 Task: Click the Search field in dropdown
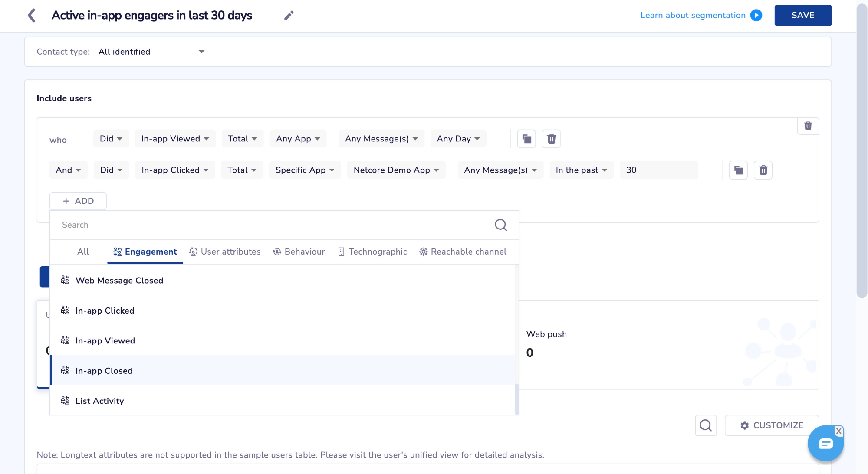273,225
